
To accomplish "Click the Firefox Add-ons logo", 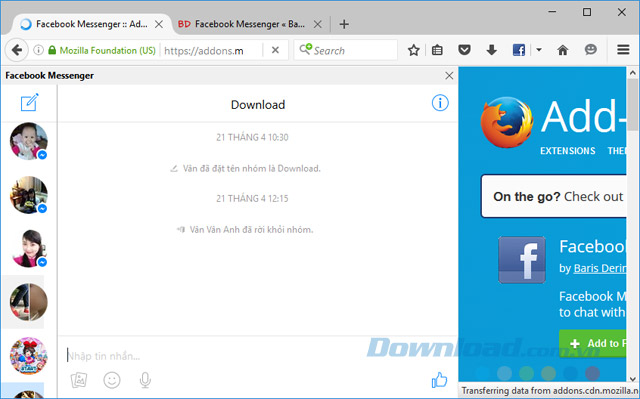I will click(x=507, y=122).
